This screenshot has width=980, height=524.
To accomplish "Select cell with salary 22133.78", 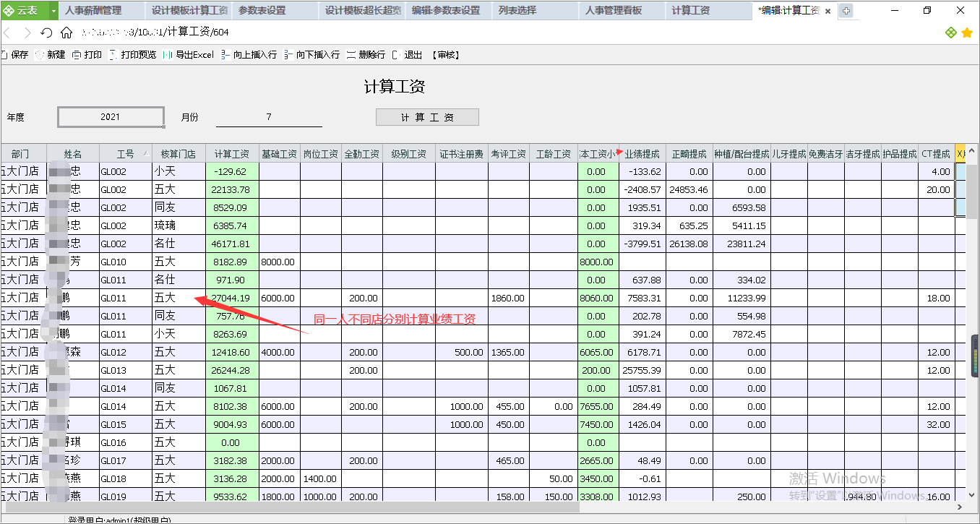I will (232, 189).
